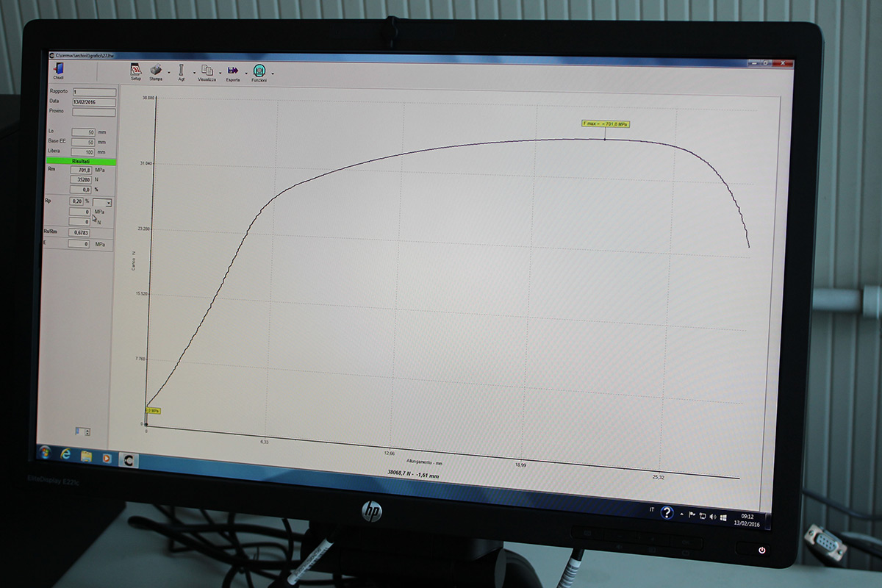882x588 pixels.
Task: Click the volume speaker tray icon
Action: coord(712,517)
